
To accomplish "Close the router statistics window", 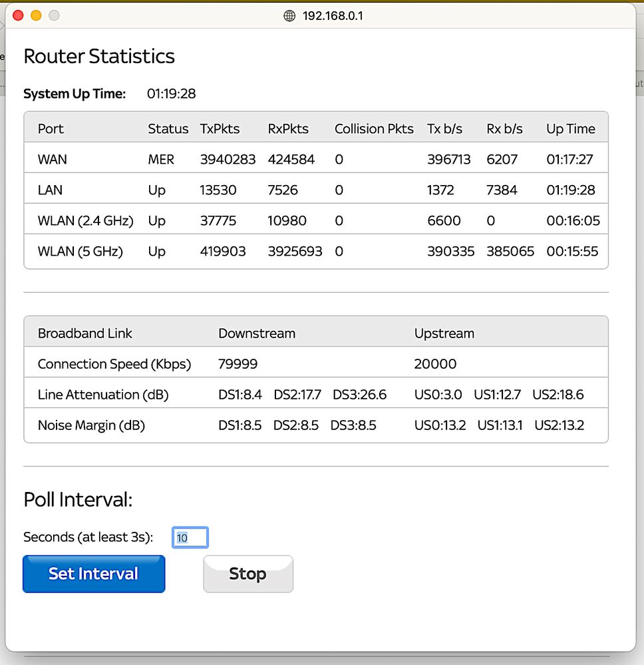I will click(18, 15).
